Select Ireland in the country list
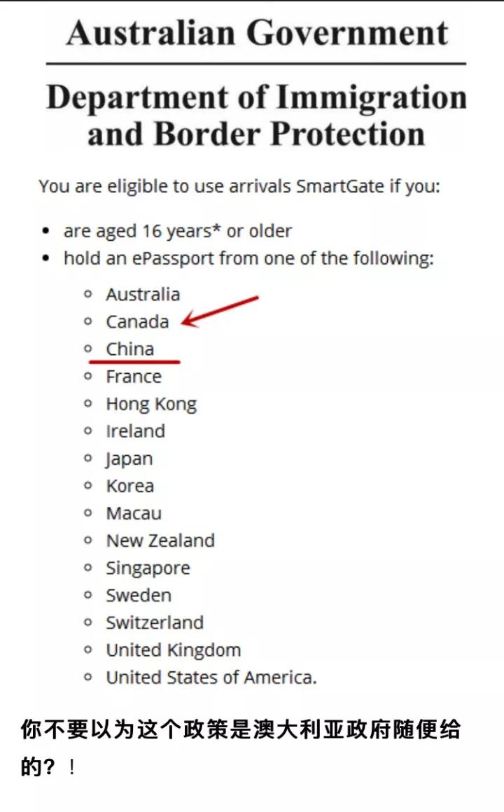This screenshot has width=504, height=812. coord(135,431)
